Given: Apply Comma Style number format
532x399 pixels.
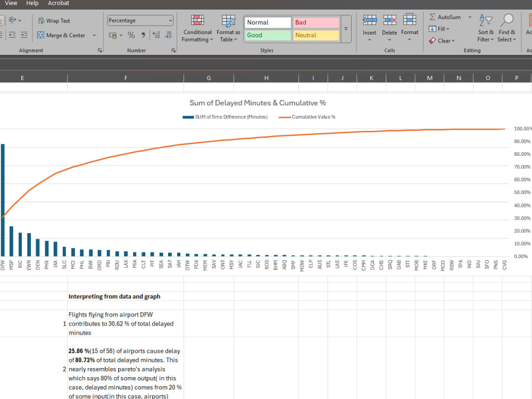Looking at the screenshot, I should (143, 35).
